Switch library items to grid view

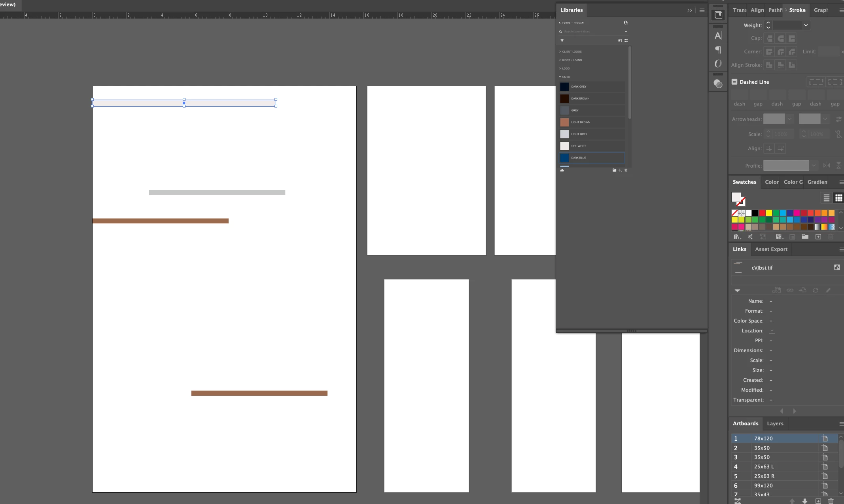point(626,41)
